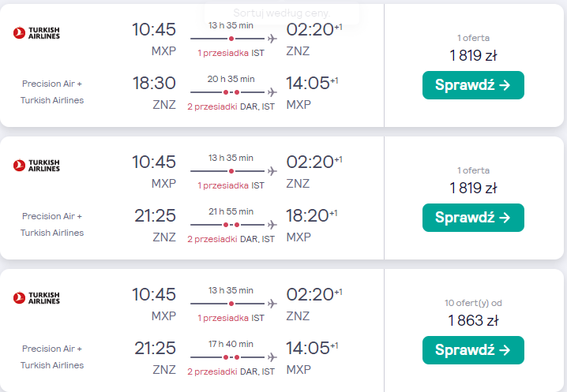Click Sprawdź button for 1 863 zł offer
Viewport: 567px width, 392px height.
click(x=473, y=350)
